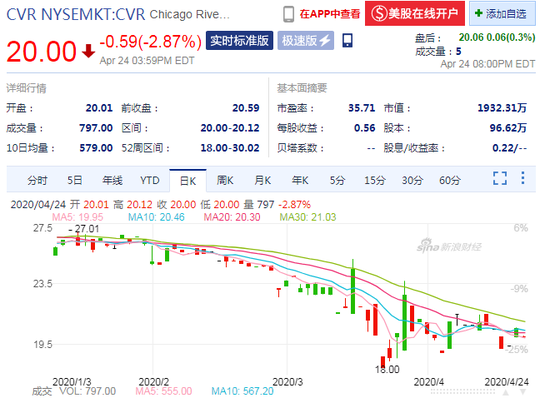Show the 5分 interval chart
550x398 pixels.
[337, 181]
